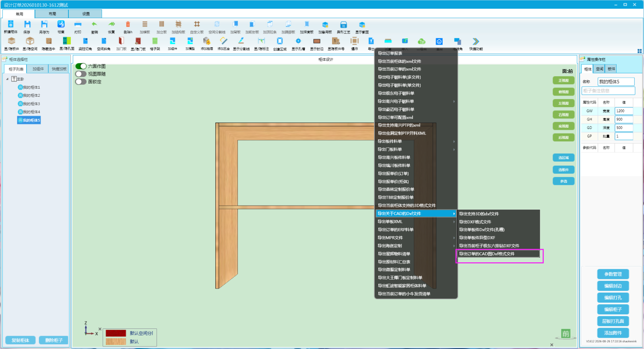Viewport: 644px width, 349px height.
Task: Click the 显示截面 section view icon
Action: point(362,25)
